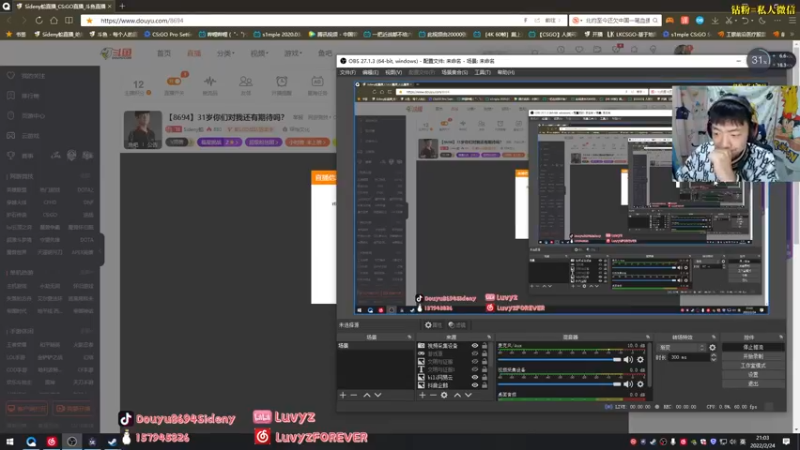
Task: Open 麦克风/Aux audio settings gear
Action: (x=640, y=360)
